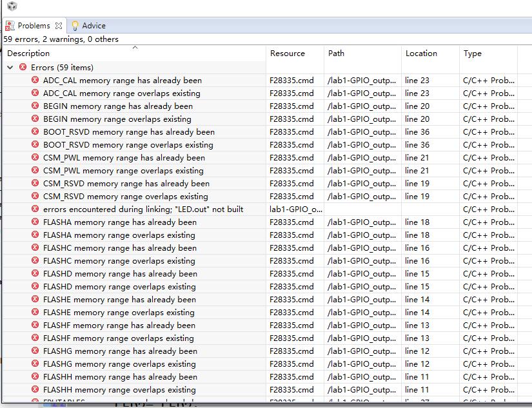
Task: Click error icon of 'ADC_CAL memory range has already been'
Action: [x=35, y=80]
